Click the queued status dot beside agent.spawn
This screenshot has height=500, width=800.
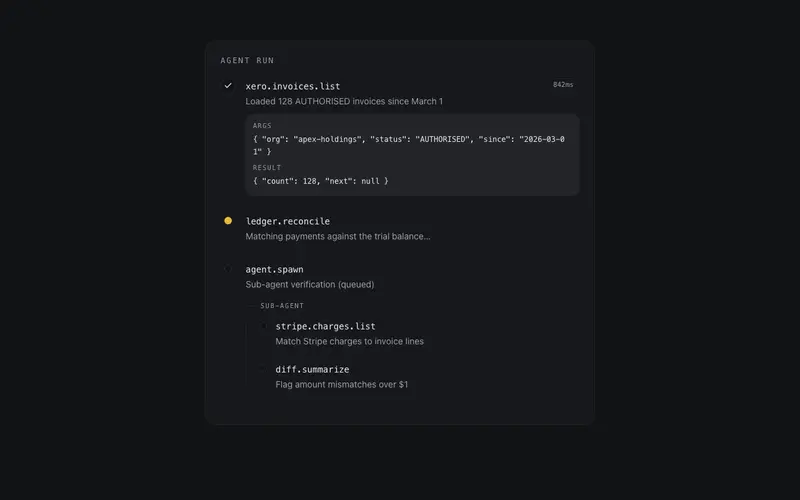click(x=228, y=269)
